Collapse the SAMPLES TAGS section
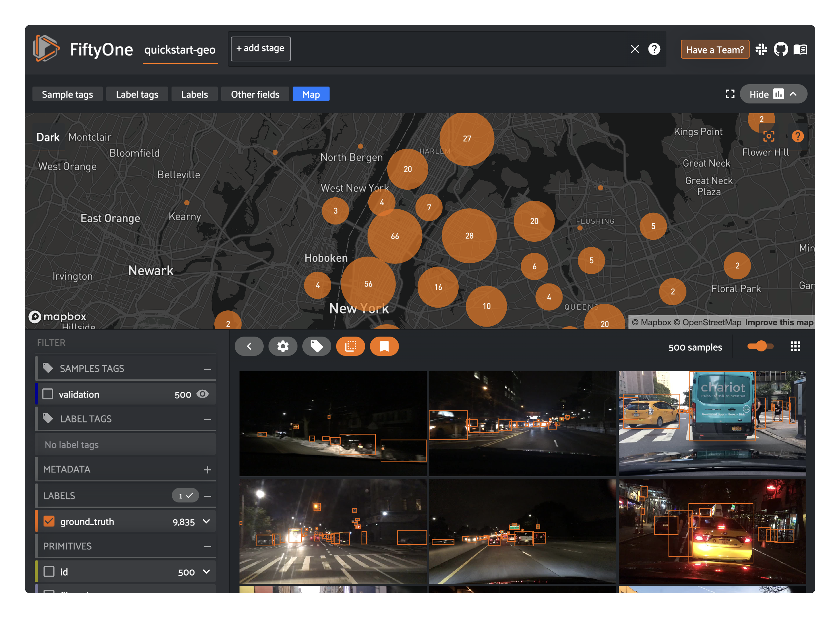Screen dimensions: 840x618 [x=207, y=369]
